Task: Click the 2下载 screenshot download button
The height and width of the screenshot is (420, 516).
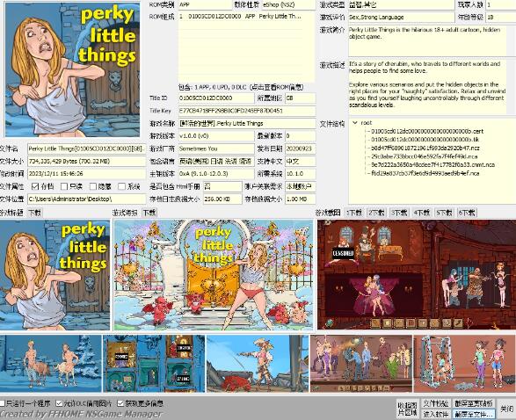Action: click(x=377, y=213)
